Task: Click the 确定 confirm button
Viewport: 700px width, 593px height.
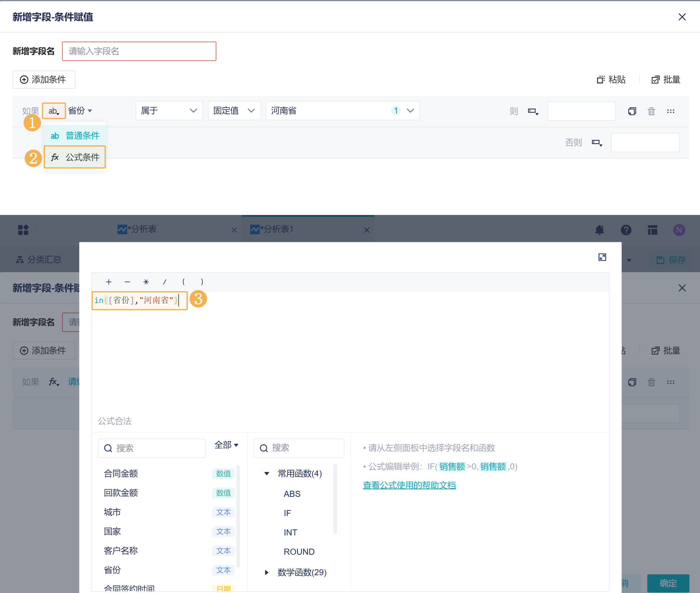Action: pos(668,583)
